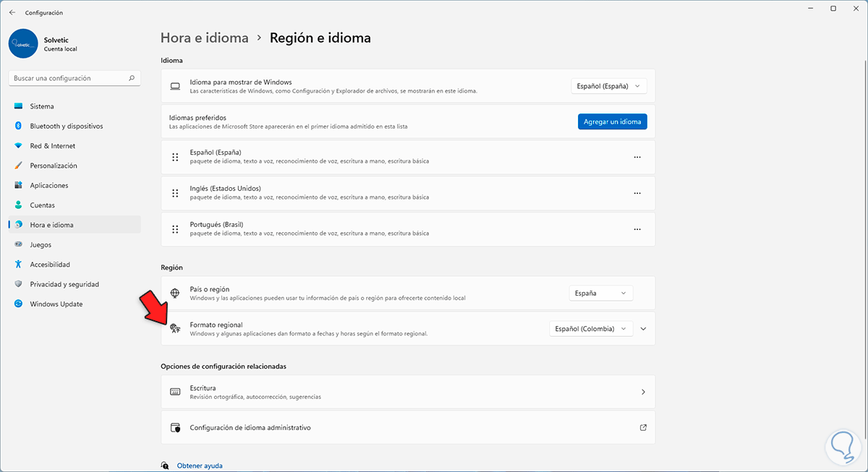
Task: Grab the drag handle of Español (España)
Action: (x=175, y=157)
